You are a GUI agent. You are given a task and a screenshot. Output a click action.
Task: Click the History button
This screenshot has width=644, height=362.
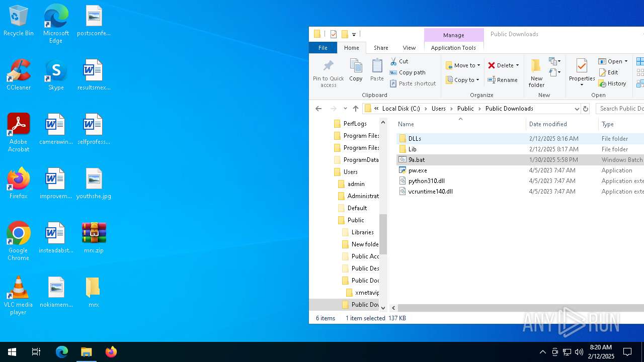coord(612,83)
